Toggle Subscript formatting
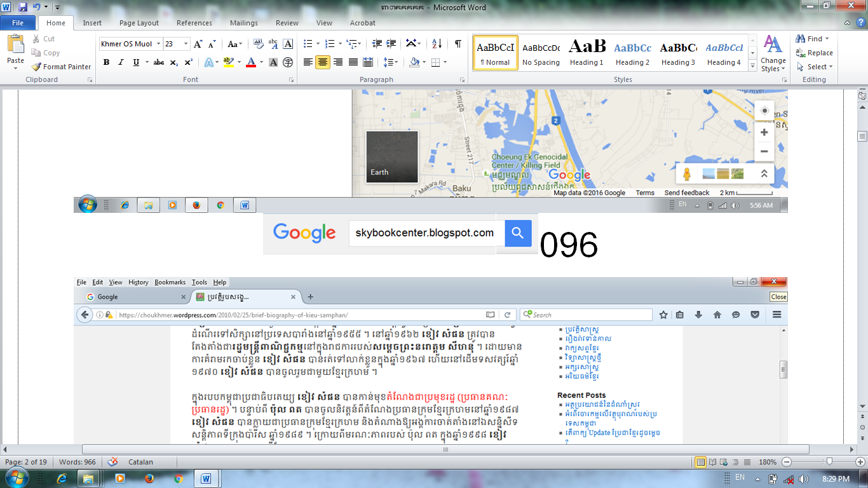This screenshot has height=488, width=868. 174,62
